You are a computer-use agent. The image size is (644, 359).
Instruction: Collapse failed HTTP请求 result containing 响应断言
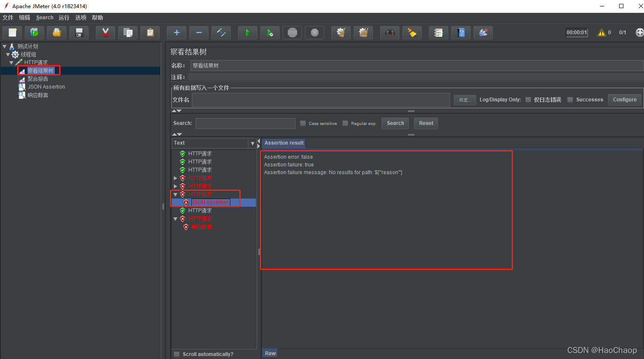(x=175, y=219)
